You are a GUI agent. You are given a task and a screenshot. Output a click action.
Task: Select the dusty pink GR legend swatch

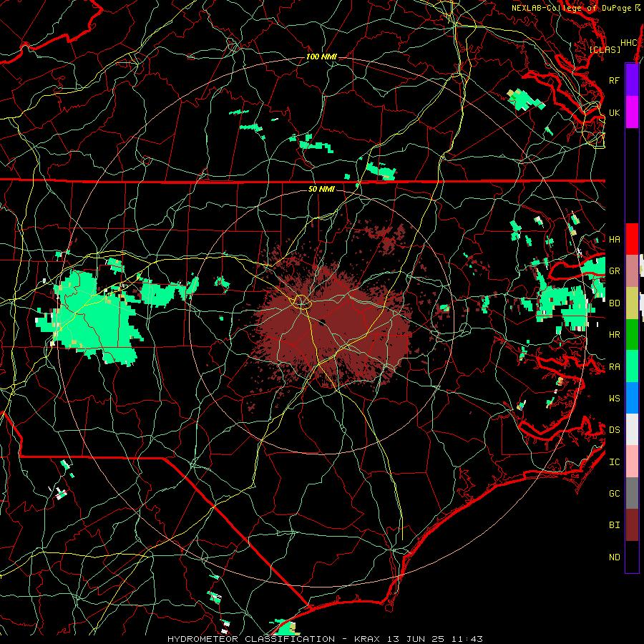coord(632,271)
